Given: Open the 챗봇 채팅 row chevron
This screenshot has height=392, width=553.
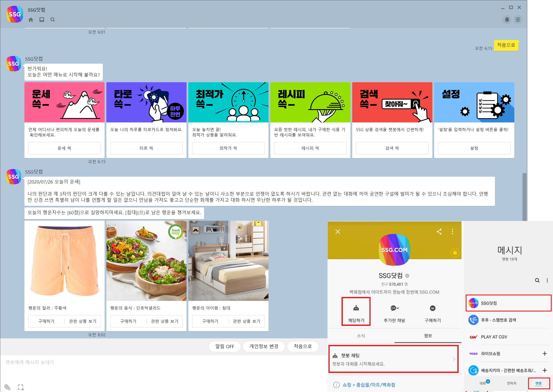Looking at the screenshot, I should (x=454, y=359).
